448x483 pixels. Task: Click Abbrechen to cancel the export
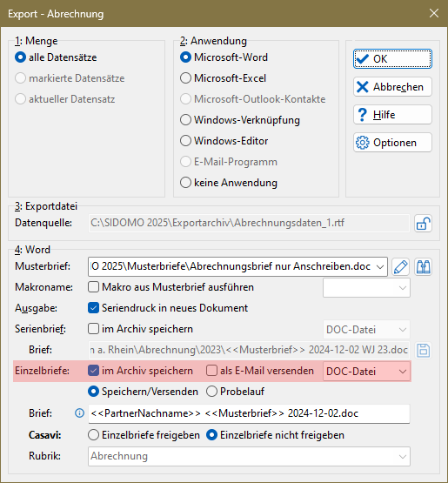click(392, 87)
